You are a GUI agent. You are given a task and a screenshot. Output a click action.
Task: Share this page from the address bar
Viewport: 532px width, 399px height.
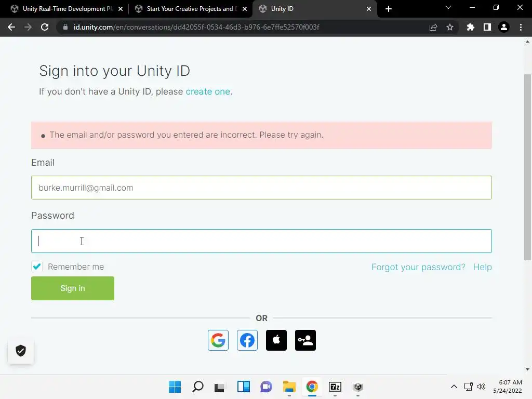pos(433,27)
